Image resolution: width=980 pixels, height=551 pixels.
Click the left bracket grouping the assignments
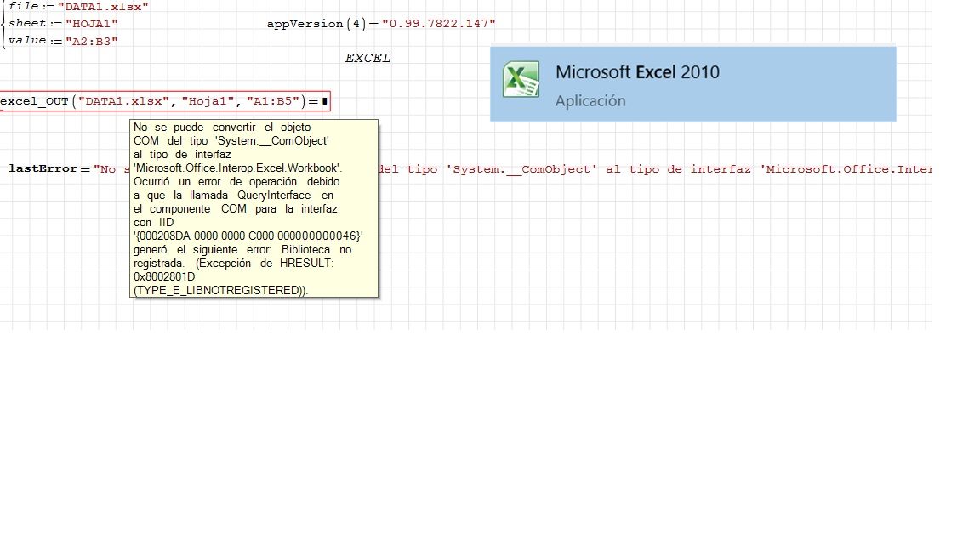point(3,24)
